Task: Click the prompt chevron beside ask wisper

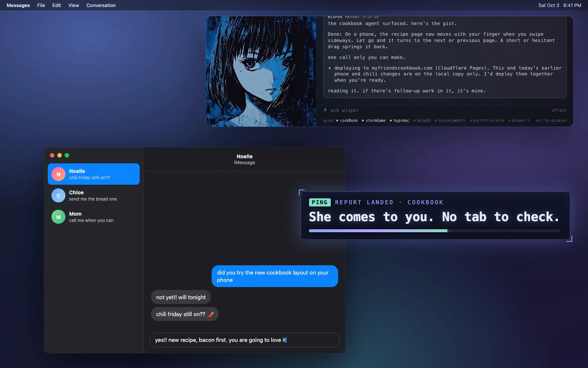Action: [325, 110]
